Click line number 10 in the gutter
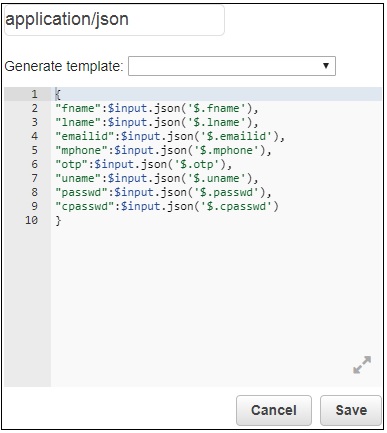The height and width of the screenshot is (433, 387). 31,220
